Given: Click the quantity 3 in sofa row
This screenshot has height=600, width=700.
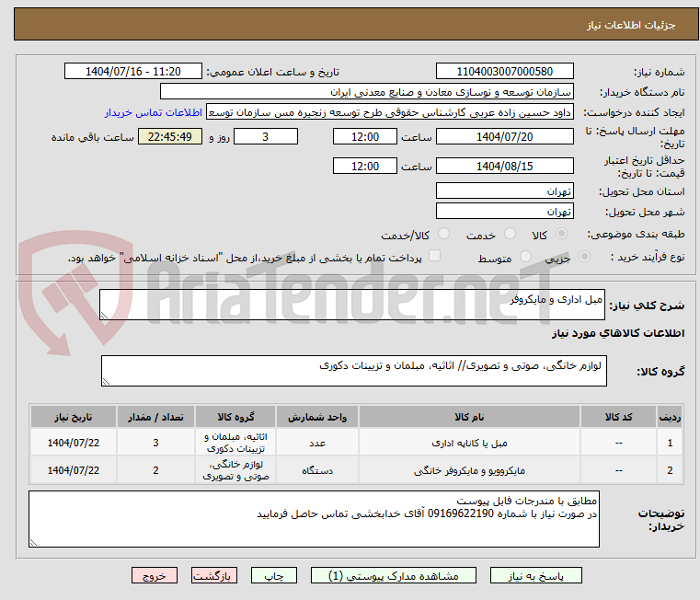Looking at the screenshot, I should (x=155, y=444).
